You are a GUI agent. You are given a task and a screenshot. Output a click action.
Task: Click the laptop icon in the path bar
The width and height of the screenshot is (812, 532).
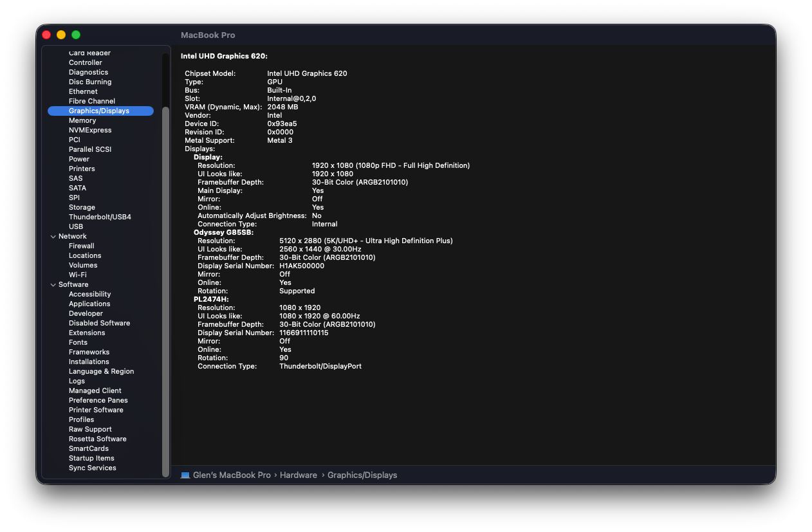coord(185,475)
